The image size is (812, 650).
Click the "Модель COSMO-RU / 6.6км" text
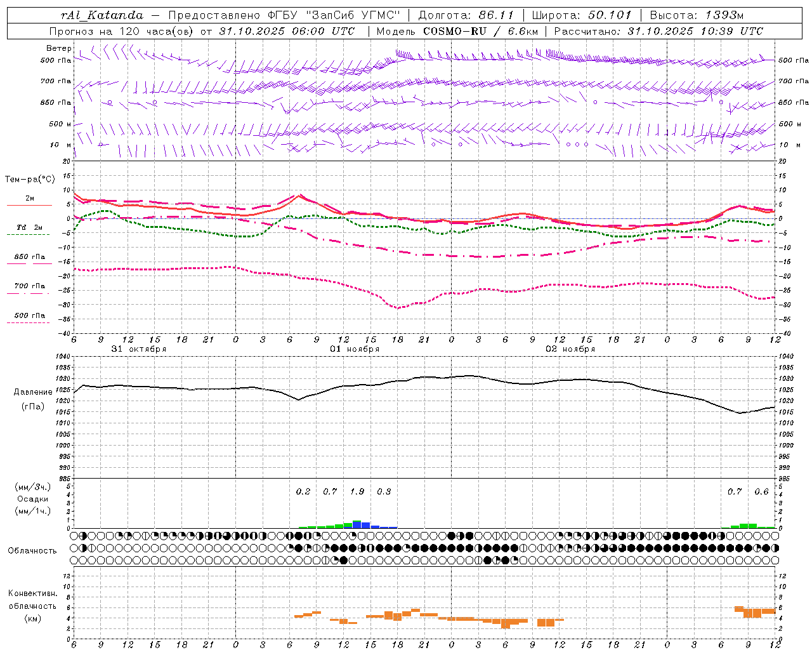coord(457,31)
